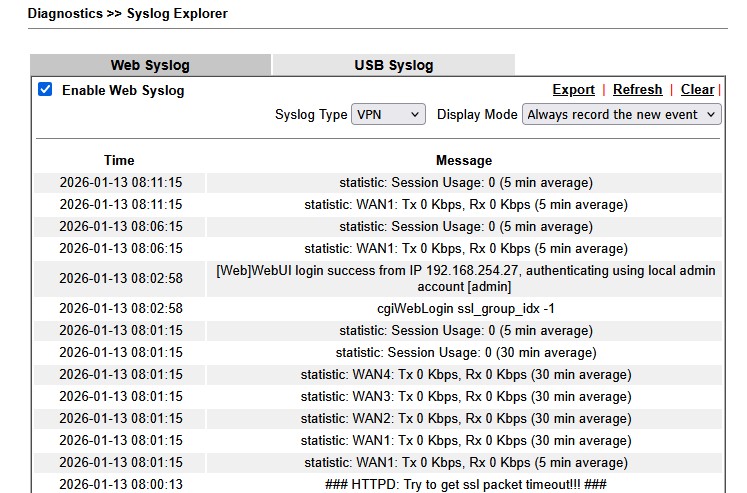
Task: Click the Session Usage 30 min average entry
Action: 466,353
